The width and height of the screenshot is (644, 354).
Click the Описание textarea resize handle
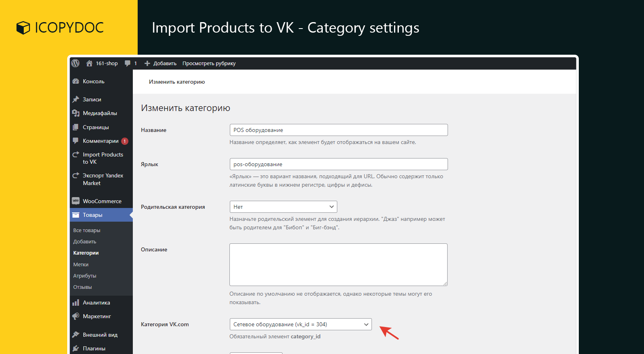[x=445, y=283]
